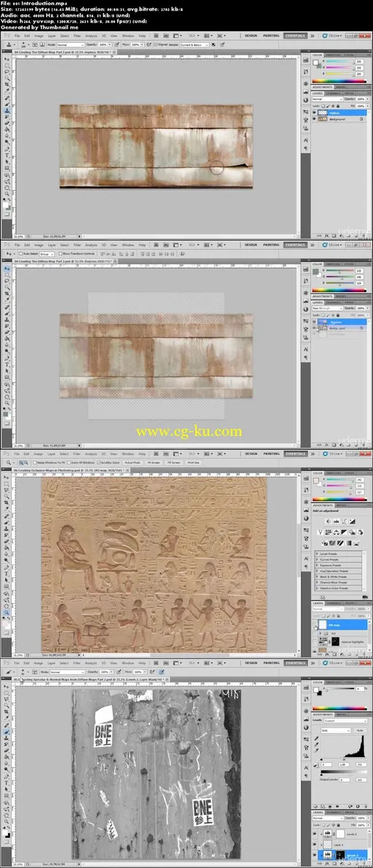Open Image menu in checkerboard transparency frame

click(x=39, y=245)
